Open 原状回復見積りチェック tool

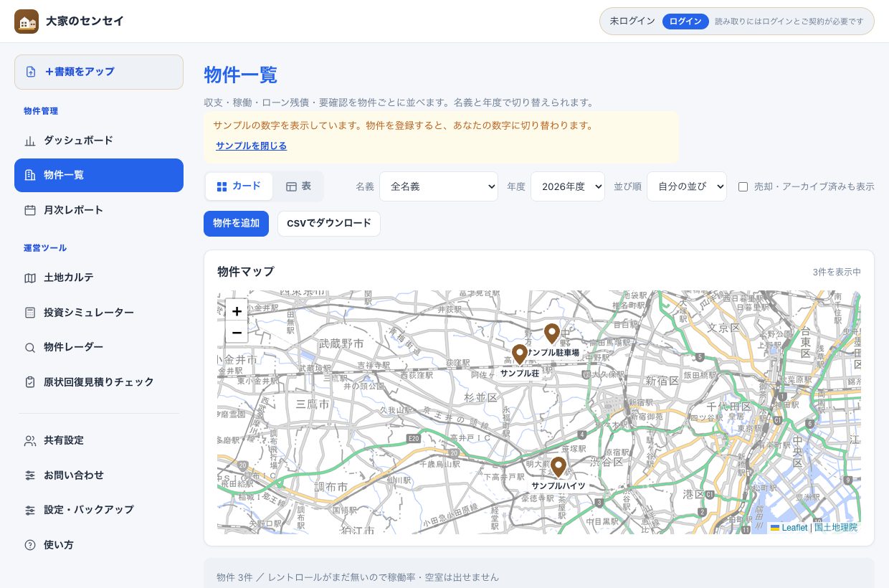pos(99,382)
